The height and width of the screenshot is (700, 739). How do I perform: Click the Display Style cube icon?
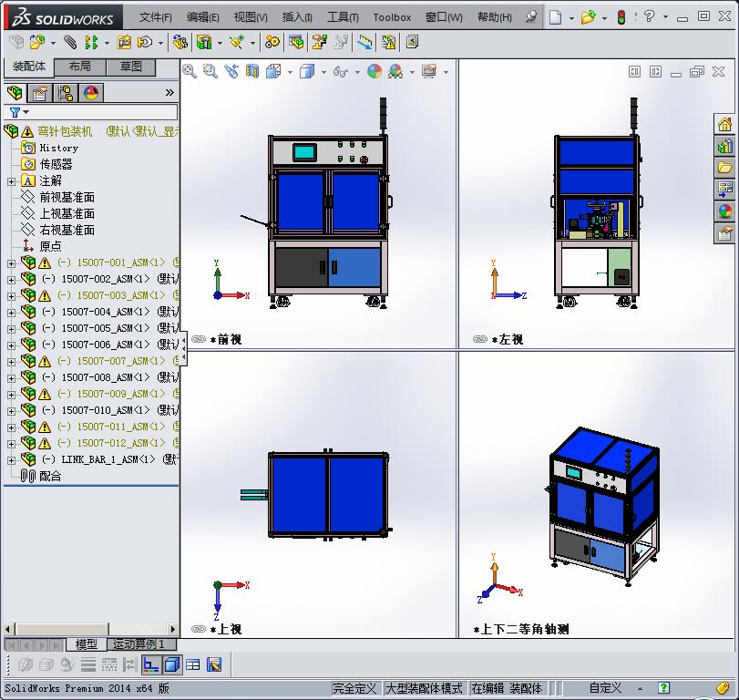coord(307,71)
